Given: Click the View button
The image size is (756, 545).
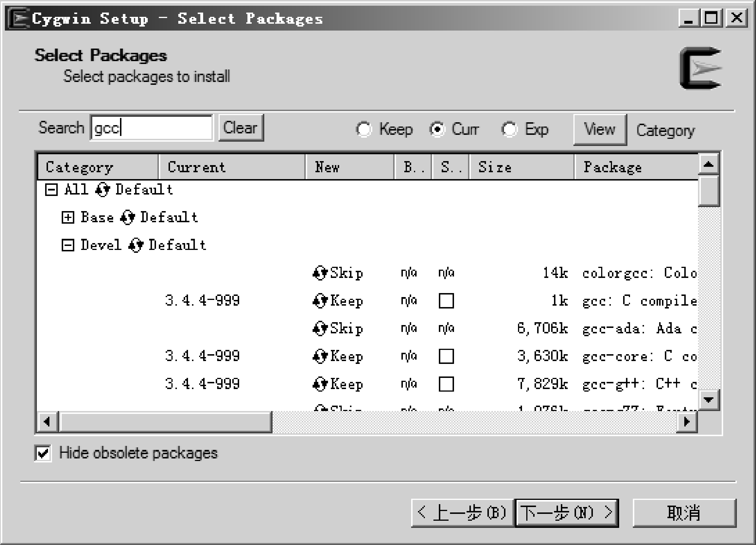Looking at the screenshot, I should [x=600, y=129].
